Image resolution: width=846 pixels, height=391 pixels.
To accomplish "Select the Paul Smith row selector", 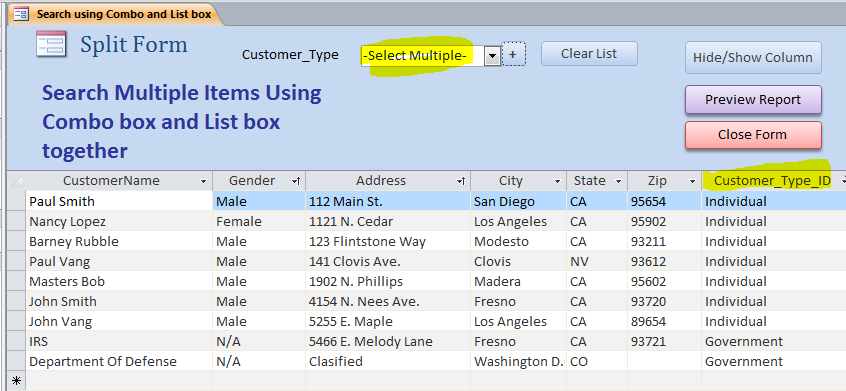I will click(16, 201).
